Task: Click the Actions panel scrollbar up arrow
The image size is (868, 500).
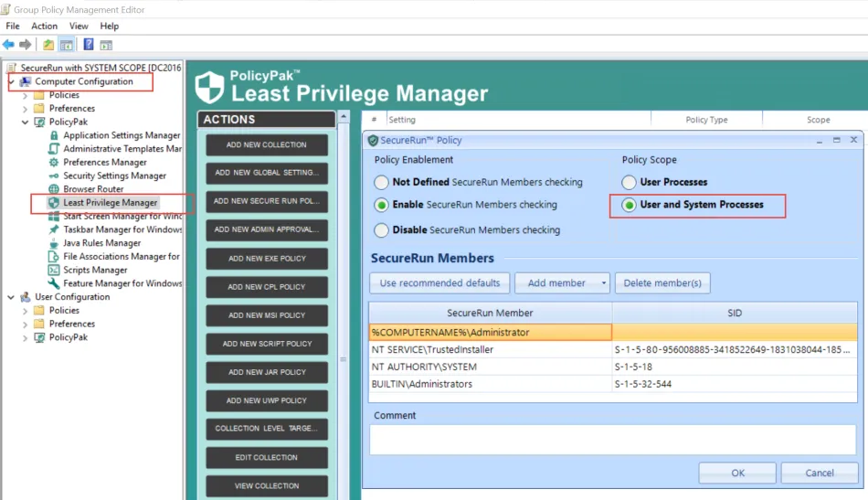Action: pyautogui.click(x=344, y=117)
